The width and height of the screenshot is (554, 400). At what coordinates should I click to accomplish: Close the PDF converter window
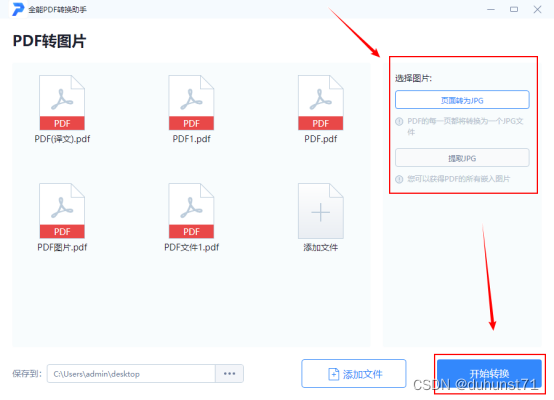[537, 10]
